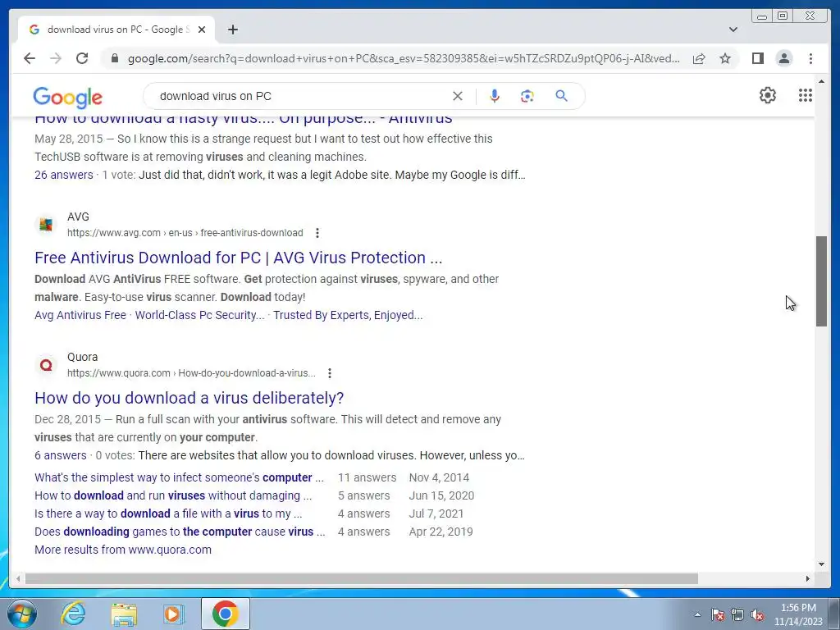Image resolution: width=840 pixels, height=630 pixels.
Task: Click the forward navigation arrow
Action: pos(56,58)
